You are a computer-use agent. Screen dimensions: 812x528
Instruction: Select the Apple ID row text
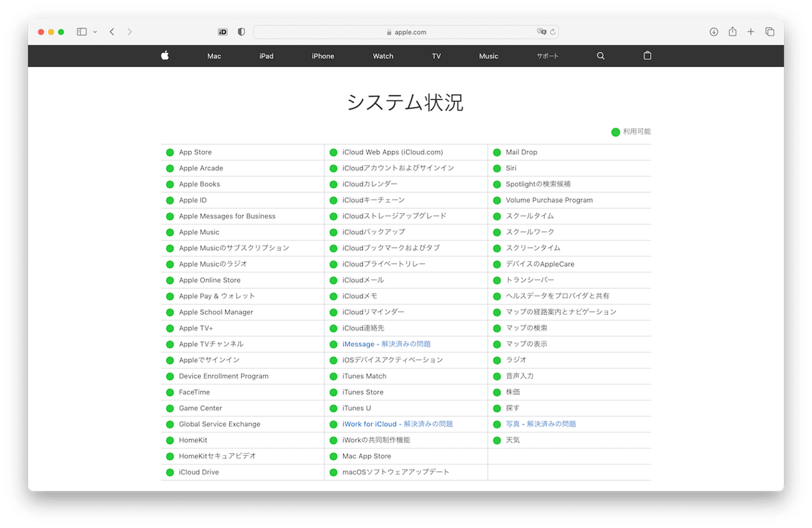point(193,201)
